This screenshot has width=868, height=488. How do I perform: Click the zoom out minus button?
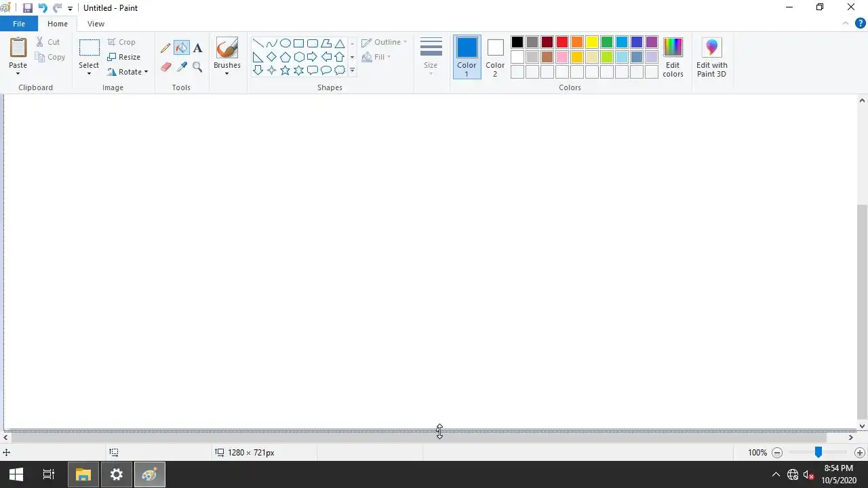777,452
